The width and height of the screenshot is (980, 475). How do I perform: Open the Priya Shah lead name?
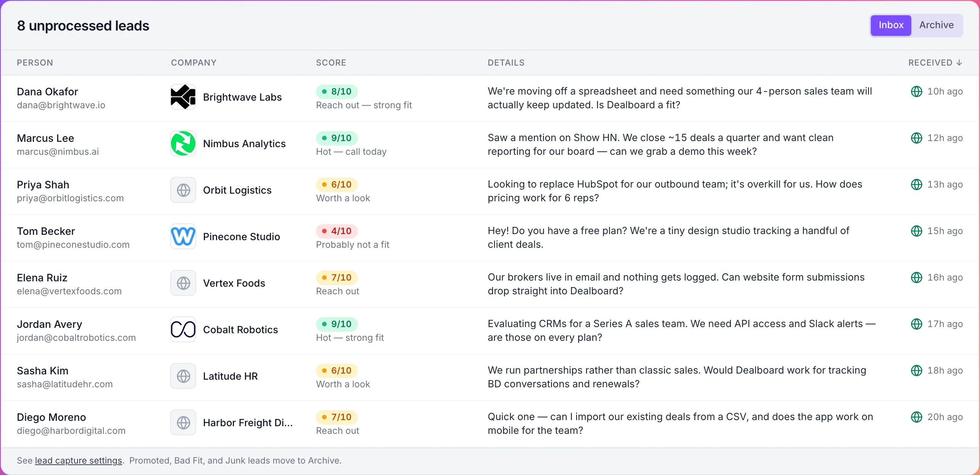click(43, 185)
